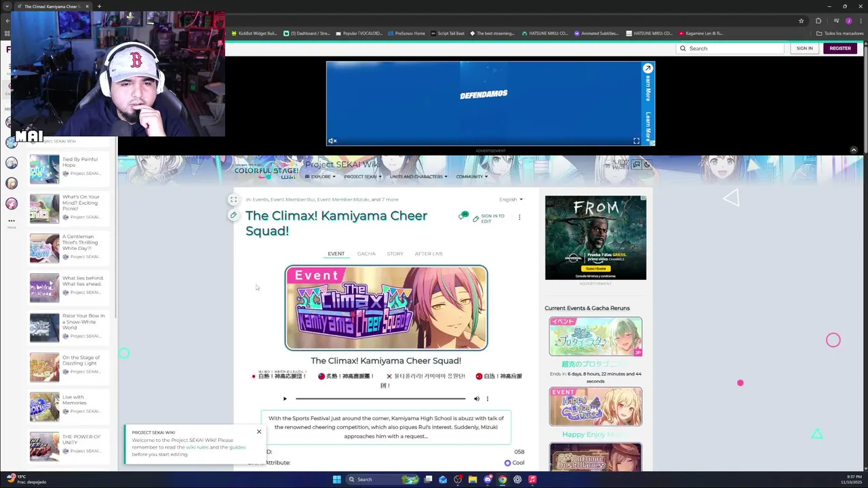Open What's On Your Mind? Exciting Picnic!
Screen dimensions: 868x488
[68, 208]
